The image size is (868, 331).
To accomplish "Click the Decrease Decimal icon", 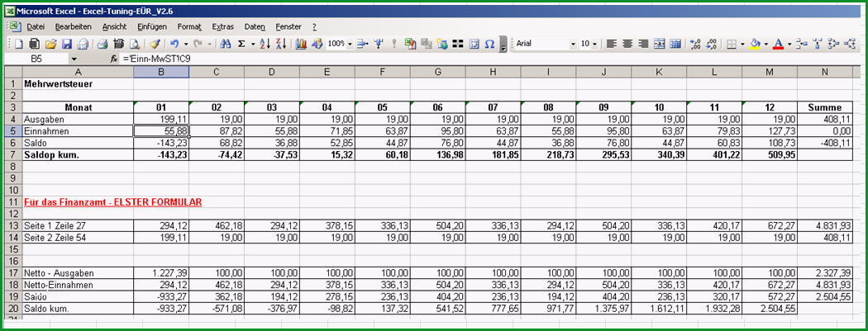I will click(711, 44).
